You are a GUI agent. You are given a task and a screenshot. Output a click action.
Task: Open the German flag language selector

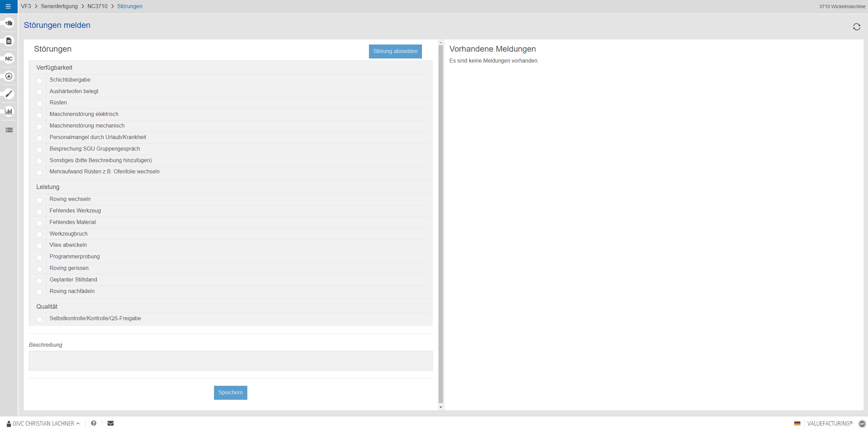point(797,424)
